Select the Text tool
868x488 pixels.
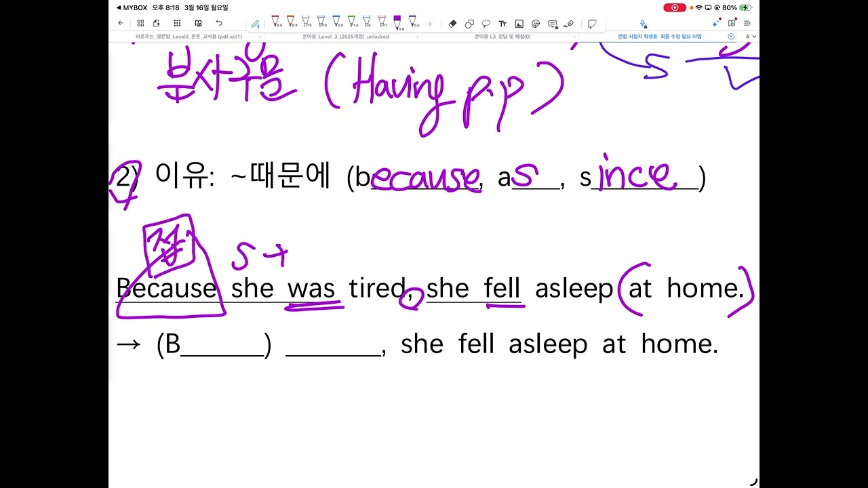pyautogui.click(x=502, y=24)
